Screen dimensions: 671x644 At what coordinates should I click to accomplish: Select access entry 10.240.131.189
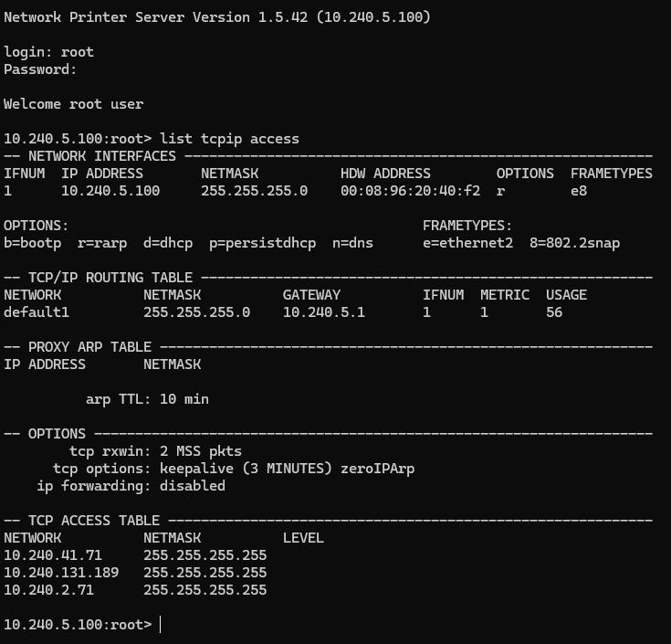(61, 573)
